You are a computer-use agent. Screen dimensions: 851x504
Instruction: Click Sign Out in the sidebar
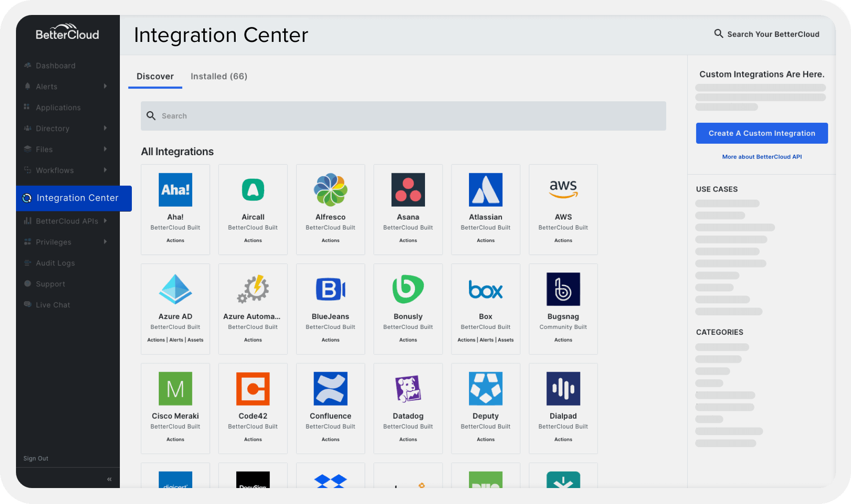[x=36, y=459]
